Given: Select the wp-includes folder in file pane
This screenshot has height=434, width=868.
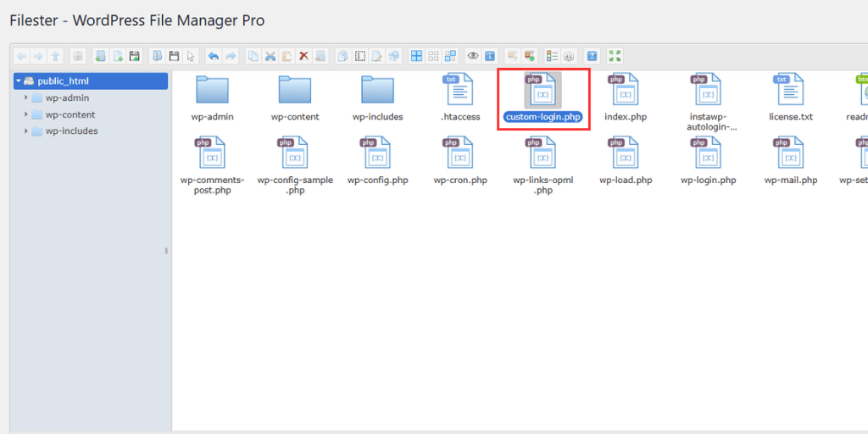Looking at the screenshot, I should tap(377, 97).
